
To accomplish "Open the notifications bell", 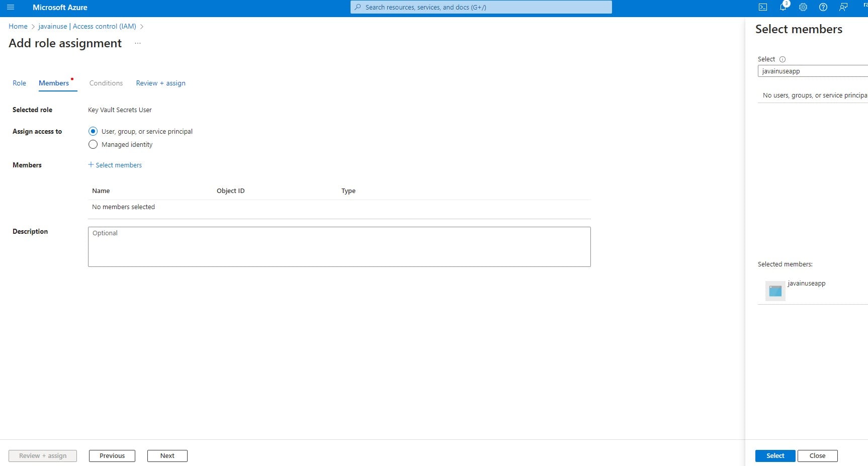I will [x=783, y=7].
